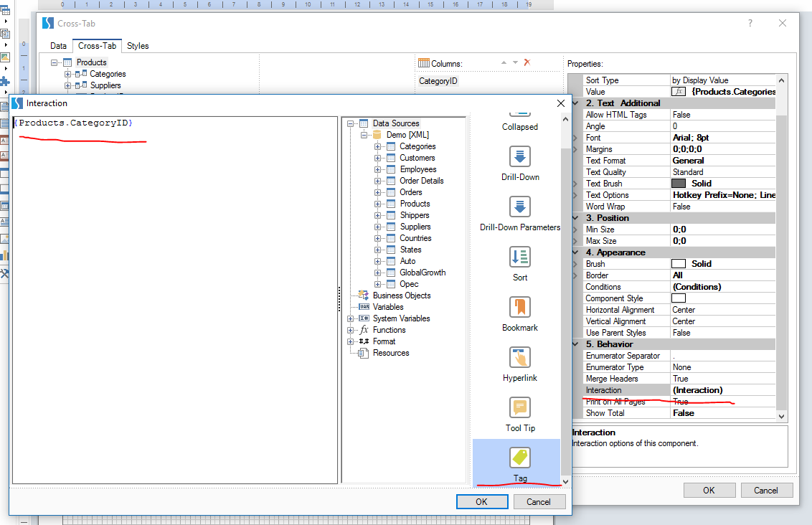The height and width of the screenshot is (525, 812).
Task: Select the Sort interaction icon
Action: [520, 257]
